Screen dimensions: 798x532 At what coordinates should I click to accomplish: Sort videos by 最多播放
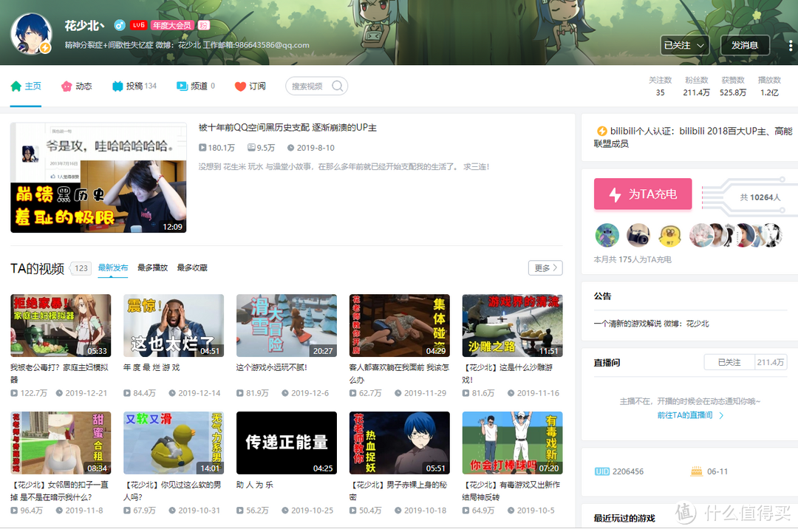(x=153, y=267)
